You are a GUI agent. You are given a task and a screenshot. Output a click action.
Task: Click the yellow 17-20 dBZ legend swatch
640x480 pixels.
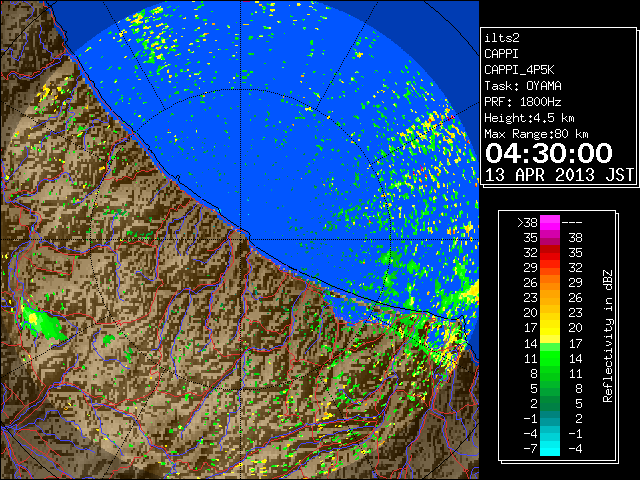tap(550, 327)
